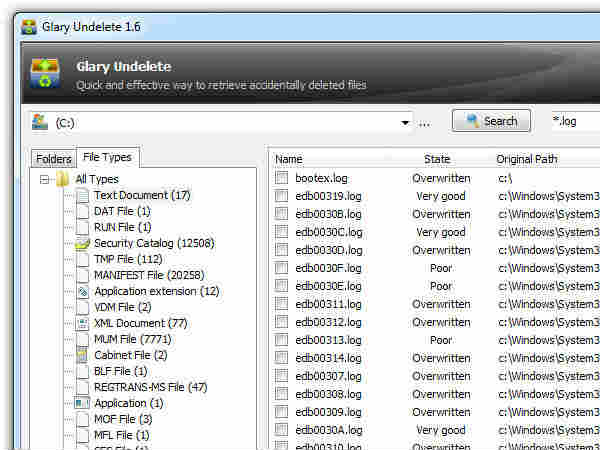Click the XML Document type icon
The width and height of the screenshot is (600, 450).
coord(82,324)
